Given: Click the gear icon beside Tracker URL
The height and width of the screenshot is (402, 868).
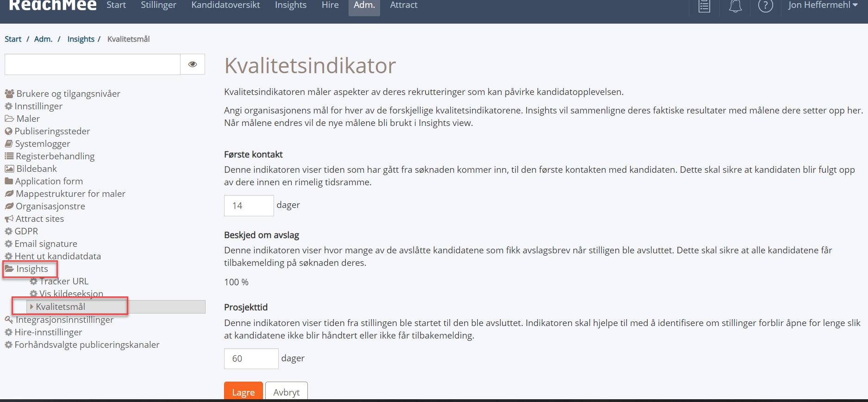Looking at the screenshot, I should click(x=33, y=281).
